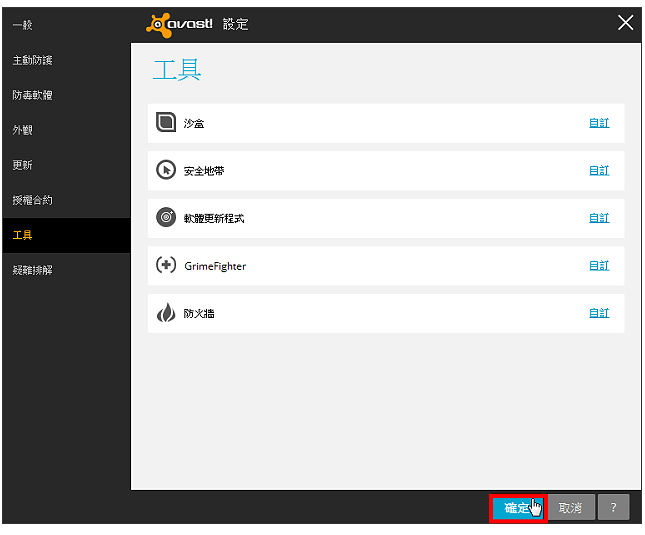This screenshot has height=535, width=645.
Task: Click the 安全地帶 label text
Action: tap(204, 171)
